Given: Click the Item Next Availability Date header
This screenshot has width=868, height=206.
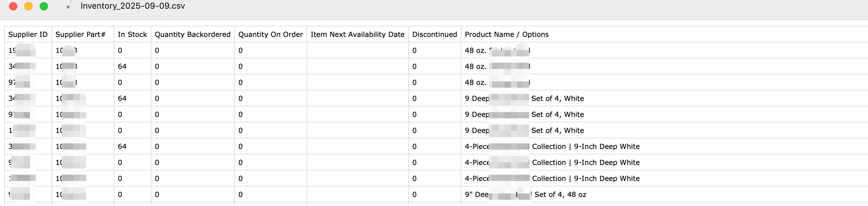Looking at the screenshot, I should tap(357, 34).
